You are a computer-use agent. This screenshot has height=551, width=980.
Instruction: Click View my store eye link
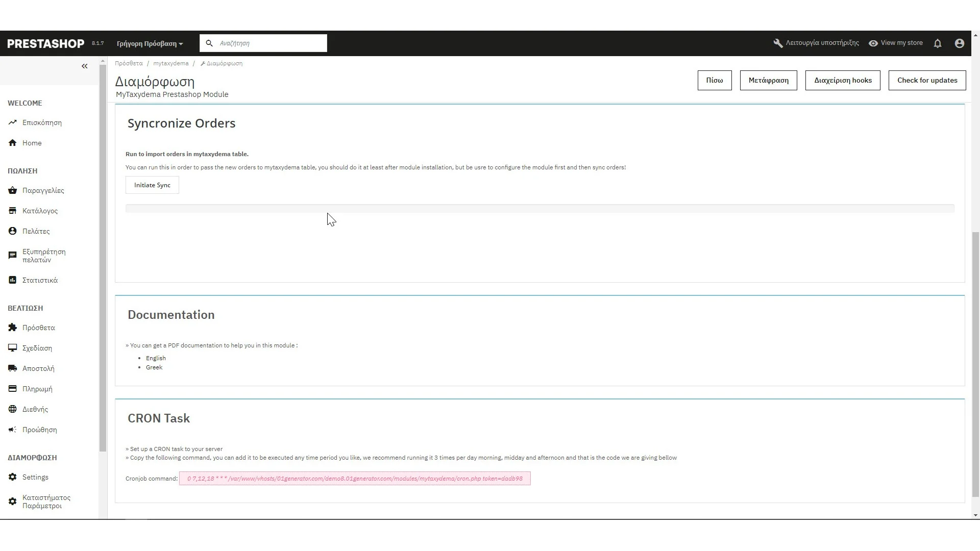(x=896, y=43)
